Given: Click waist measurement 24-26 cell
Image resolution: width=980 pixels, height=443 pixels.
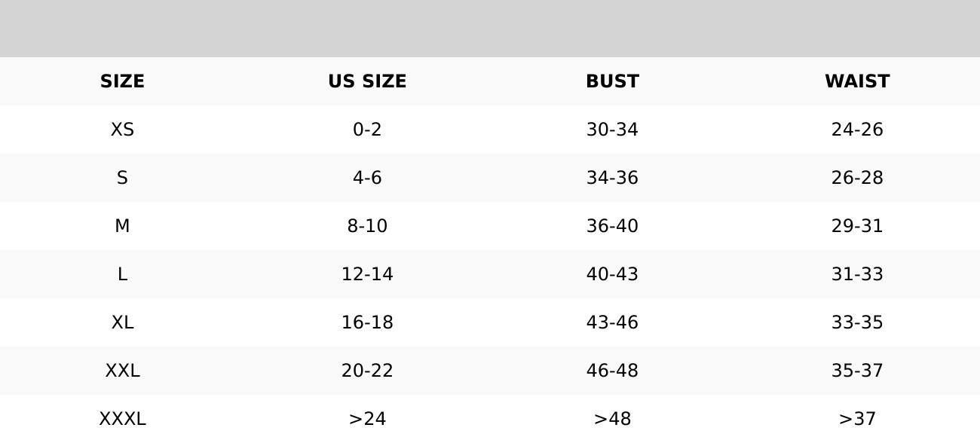Looking at the screenshot, I should 857,130.
